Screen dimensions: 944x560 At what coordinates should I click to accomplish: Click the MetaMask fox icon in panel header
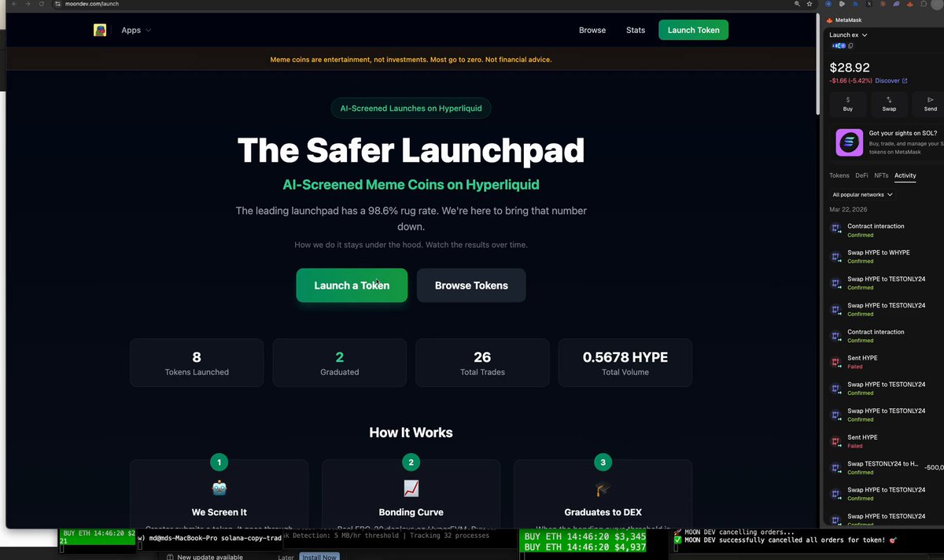829,20
